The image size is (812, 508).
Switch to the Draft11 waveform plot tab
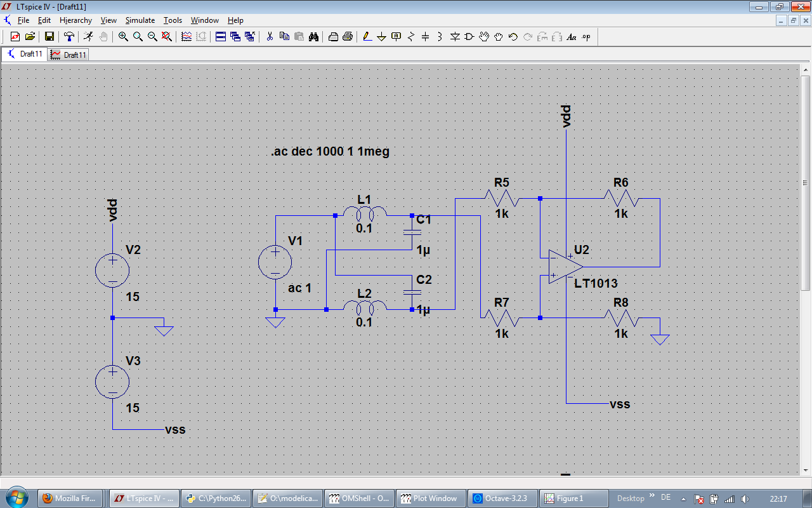[x=69, y=55]
